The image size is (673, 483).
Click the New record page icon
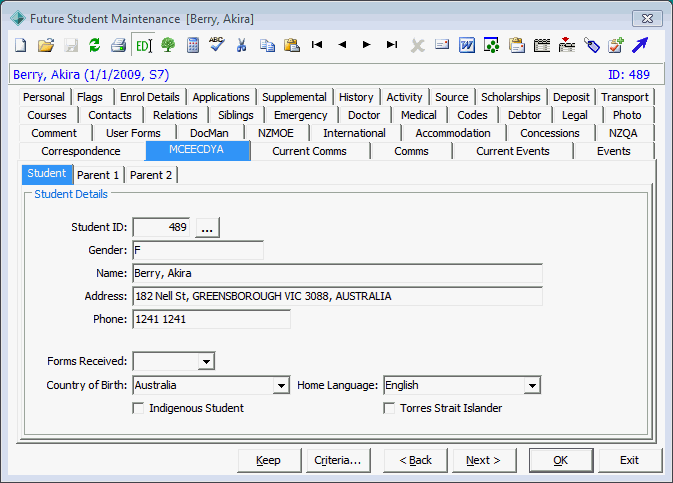[x=21, y=45]
